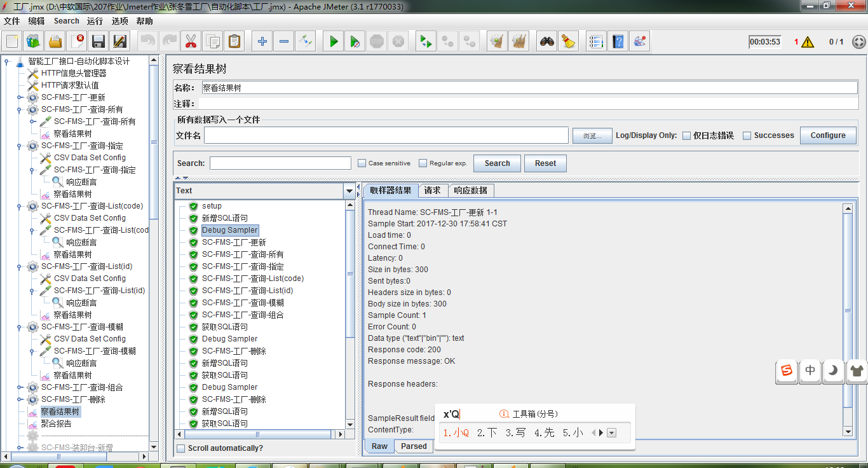The height and width of the screenshot is (468, 868).
Task: Click the Paste clipboard icon
Action: pos(234,42)
